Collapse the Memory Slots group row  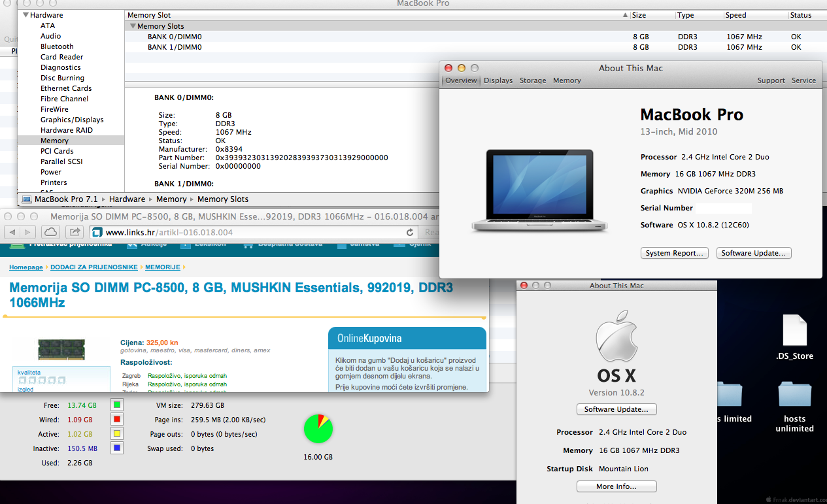pos(133,26)
